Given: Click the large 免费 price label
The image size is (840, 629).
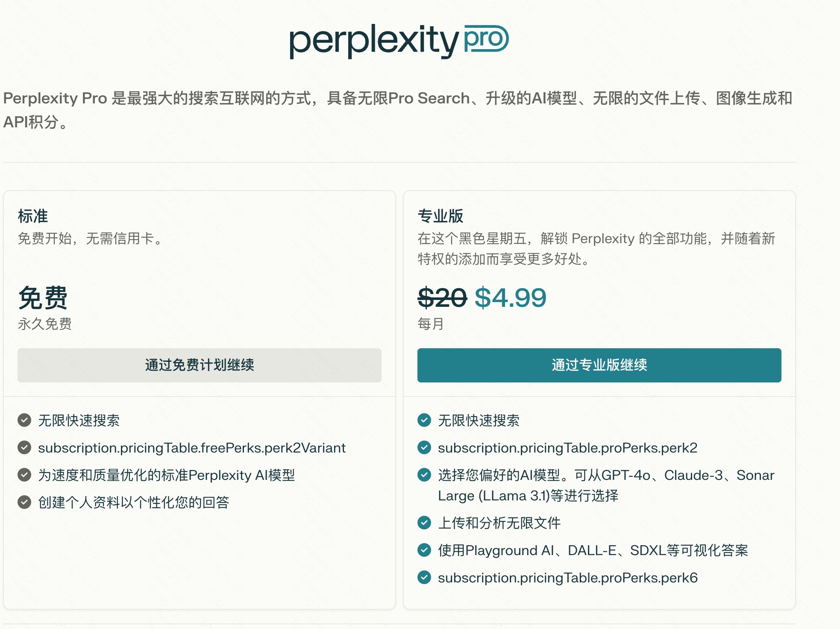Looking at the screenshot, I should coord(43,298).
